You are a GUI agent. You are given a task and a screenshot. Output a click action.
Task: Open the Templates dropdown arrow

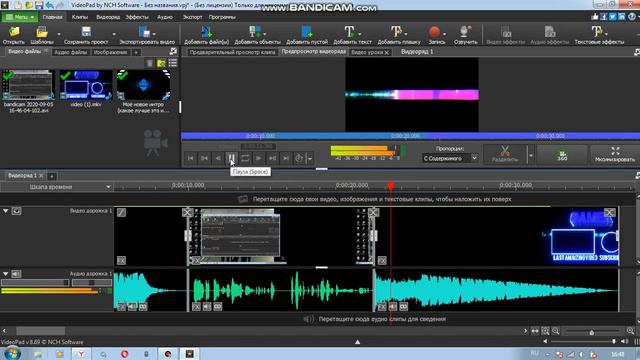pos(59,34)
